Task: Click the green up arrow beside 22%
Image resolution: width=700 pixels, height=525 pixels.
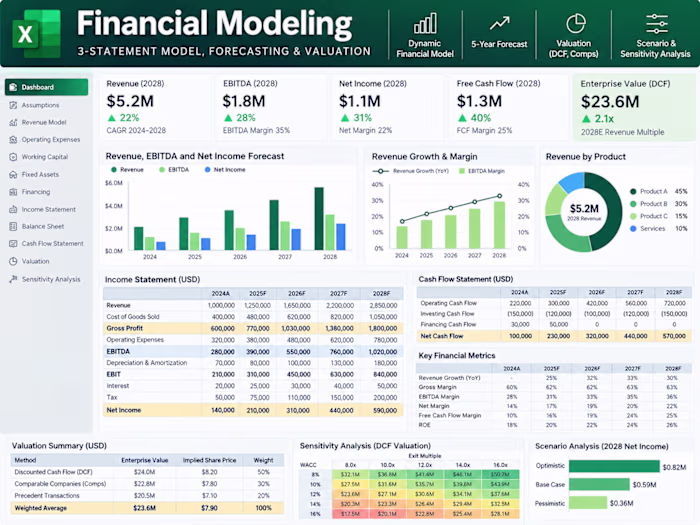Action: tap(112, 118)
